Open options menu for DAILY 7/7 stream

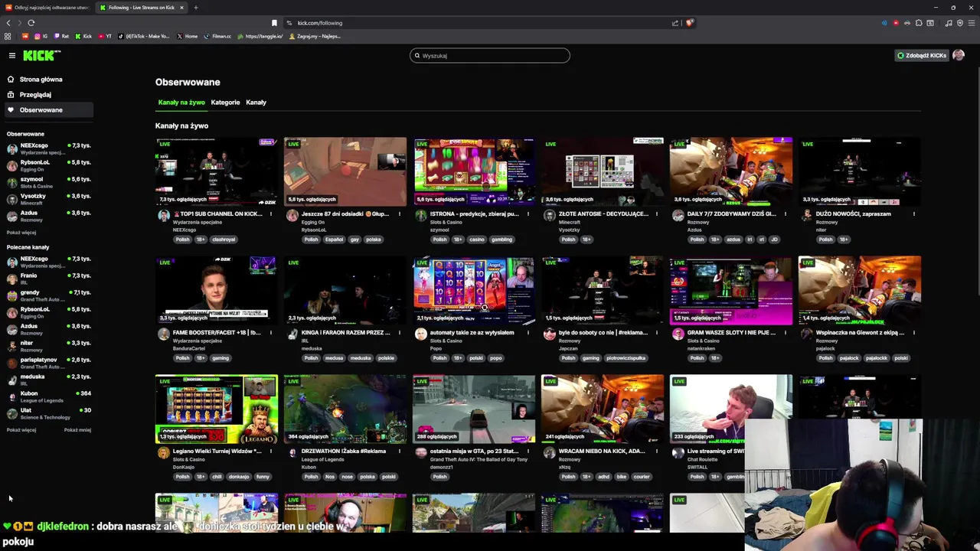pos(785,214)
